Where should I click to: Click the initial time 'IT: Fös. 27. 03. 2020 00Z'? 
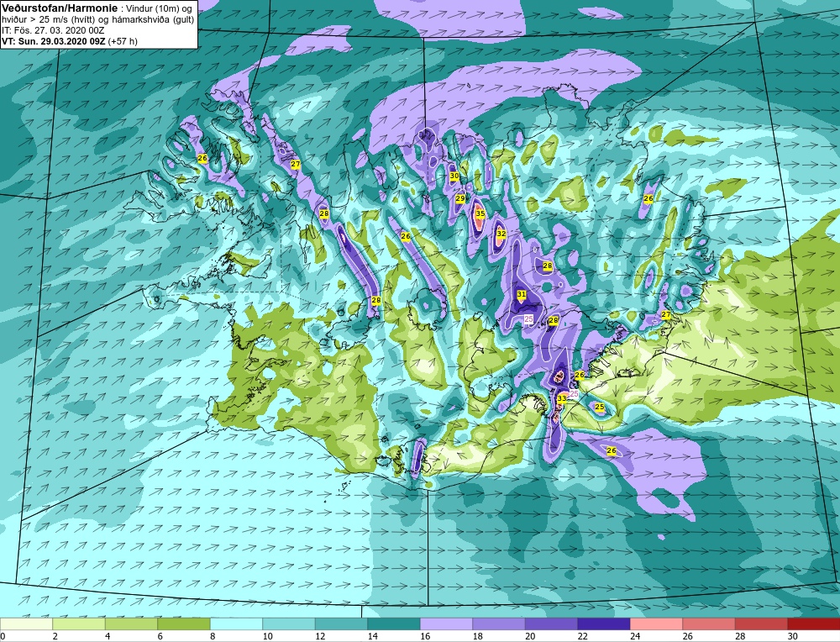[x=53, y=30]
